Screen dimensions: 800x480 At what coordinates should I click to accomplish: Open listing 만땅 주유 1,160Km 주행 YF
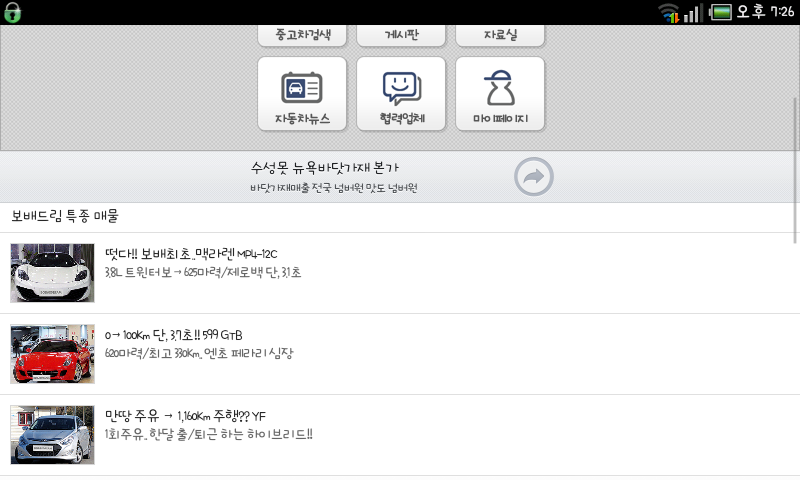point(185,416)
